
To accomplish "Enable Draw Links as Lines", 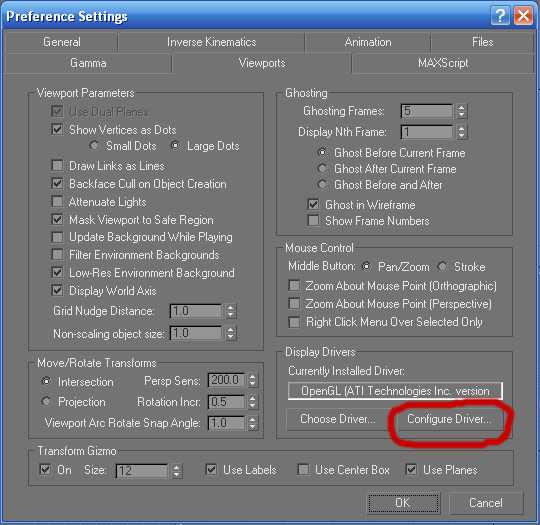I will coord(57,165).
